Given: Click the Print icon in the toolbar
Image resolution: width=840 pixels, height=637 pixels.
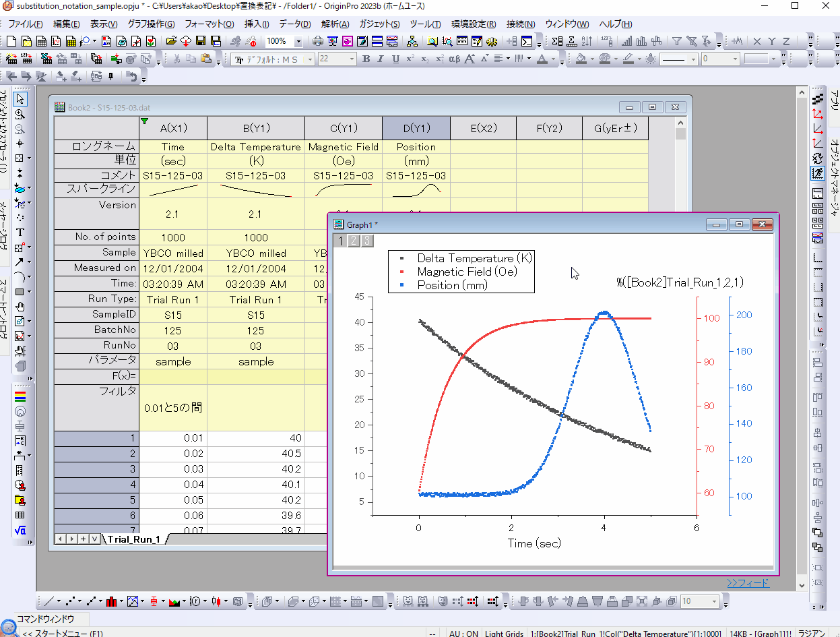Looking at the screenshot, I should click(x=317, y=41).
